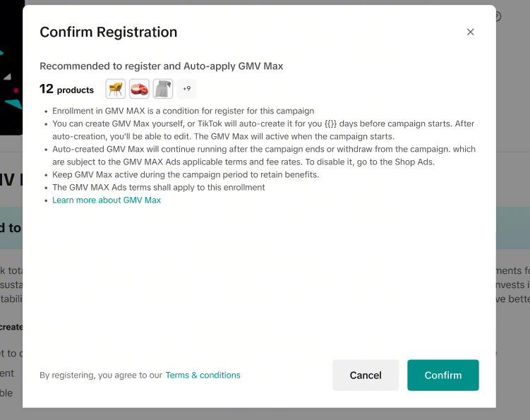
Task: Click the gray blanket product thumbnail
Action: [x=163, y=89]
